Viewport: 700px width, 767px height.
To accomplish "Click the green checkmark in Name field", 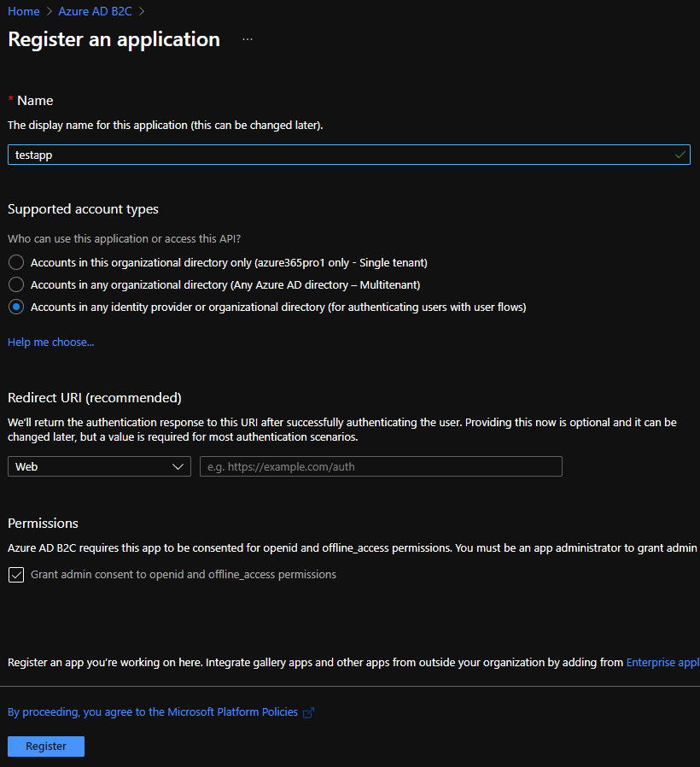I will tap(680, 155).
